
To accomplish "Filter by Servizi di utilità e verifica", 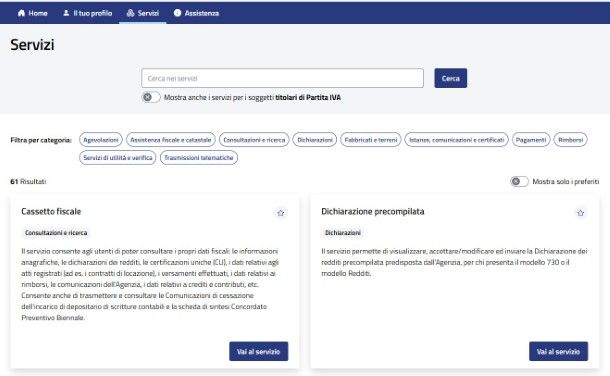I will pyautogui.click(x=117, y=157).
